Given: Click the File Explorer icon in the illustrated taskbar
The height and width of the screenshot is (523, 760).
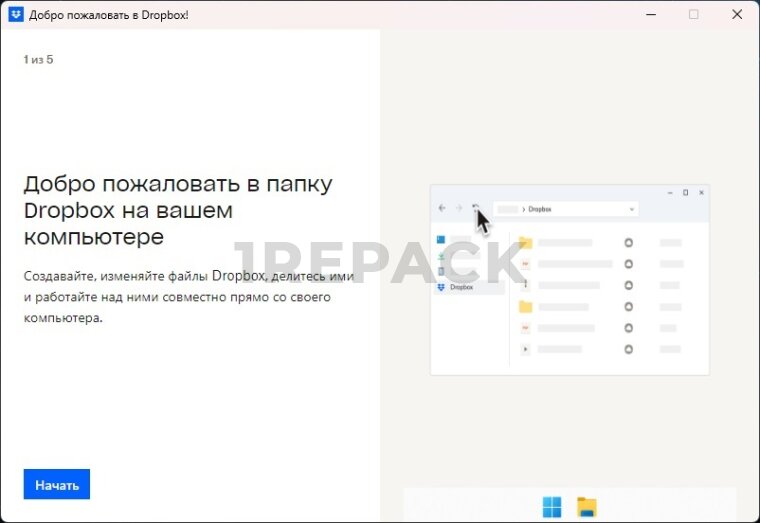Looking at the screenshot, I should pyautogui.click(x=587, y=506).
